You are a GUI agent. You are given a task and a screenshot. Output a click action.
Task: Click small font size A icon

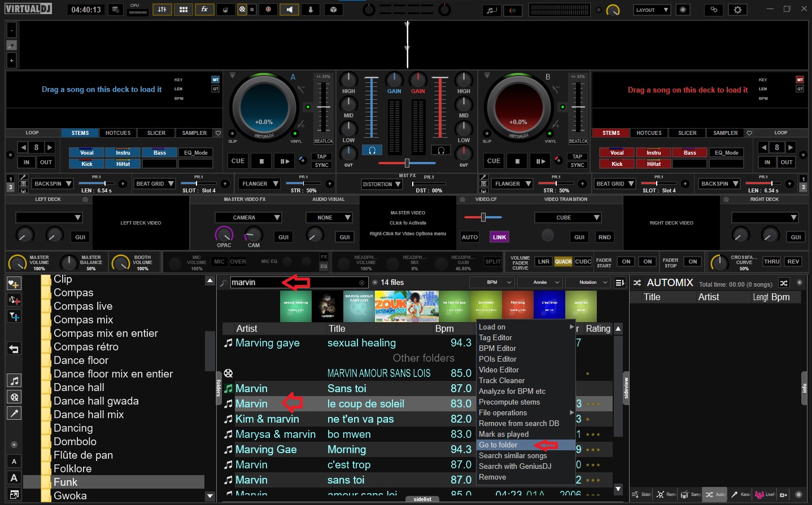[14, 462]
